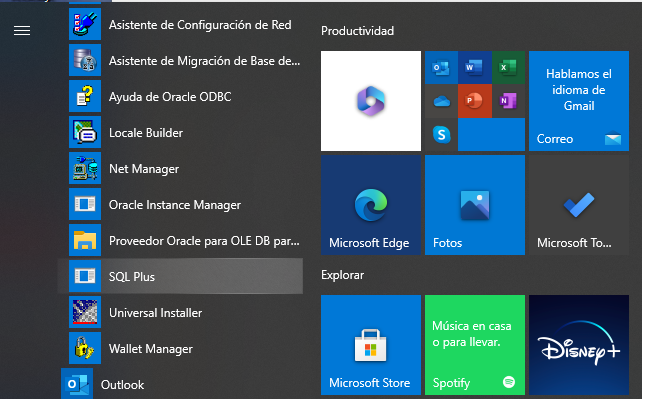
Task: Open the Microsoft To Do tile
Action: click(579, 205)
